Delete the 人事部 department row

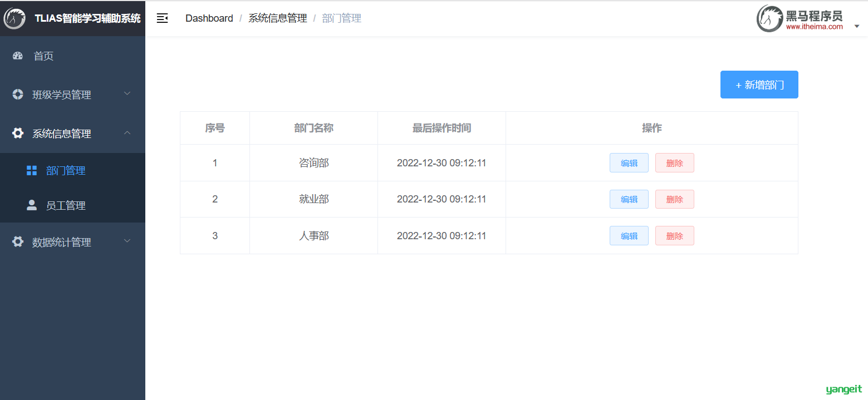[x=674, y=236]
